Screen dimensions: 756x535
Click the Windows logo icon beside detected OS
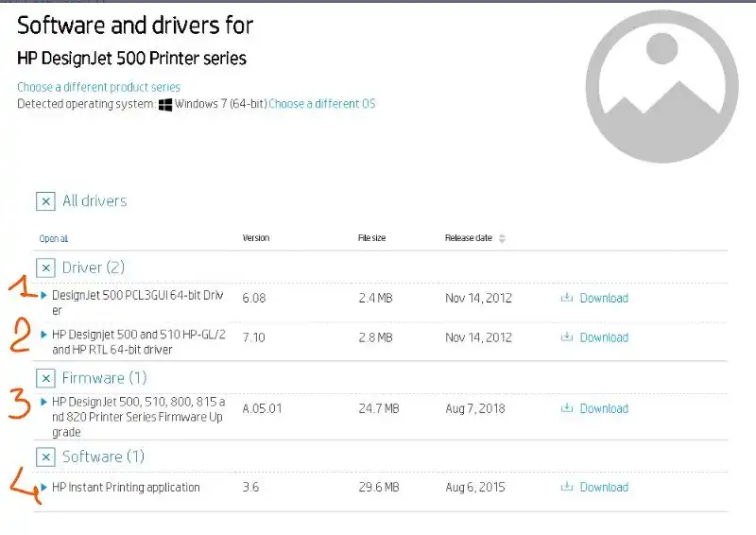(165, 104)
